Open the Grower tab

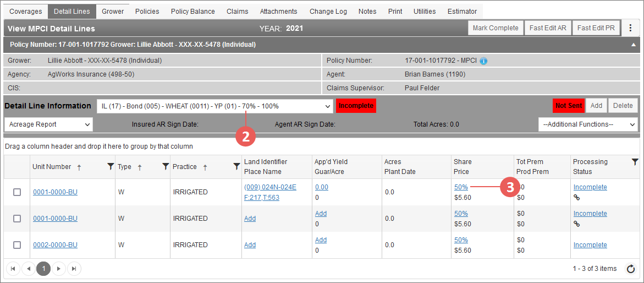tap(113, 12)
